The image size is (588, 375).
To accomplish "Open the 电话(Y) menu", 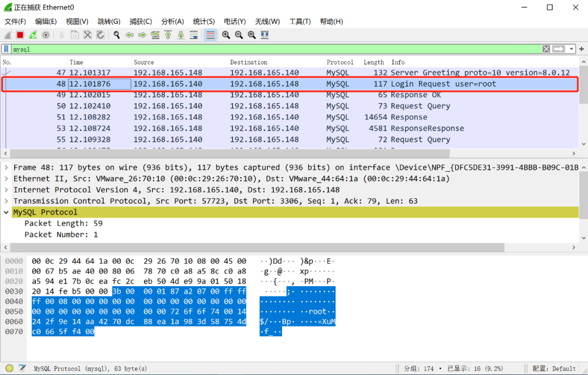I will (235, 21).
